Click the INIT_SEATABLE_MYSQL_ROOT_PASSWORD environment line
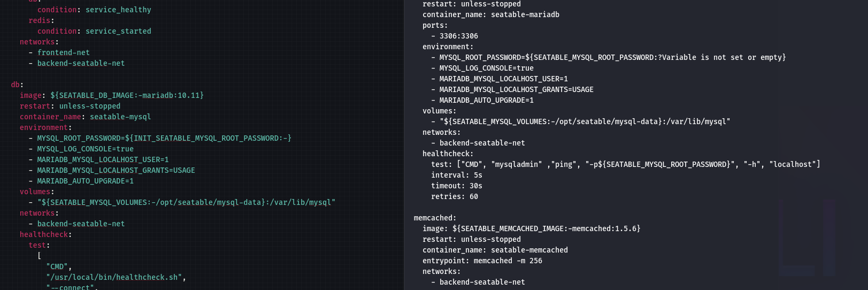Viewport: 868px width, 290px height. [160, 138]
